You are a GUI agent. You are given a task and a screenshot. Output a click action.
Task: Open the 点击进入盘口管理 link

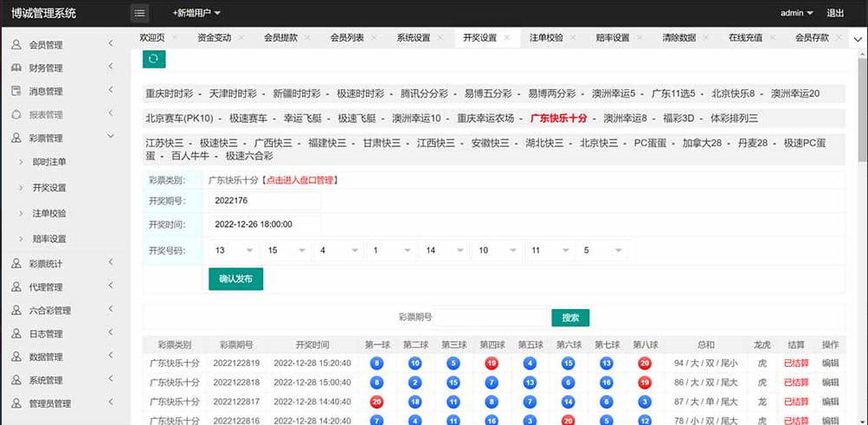(299, 180)
